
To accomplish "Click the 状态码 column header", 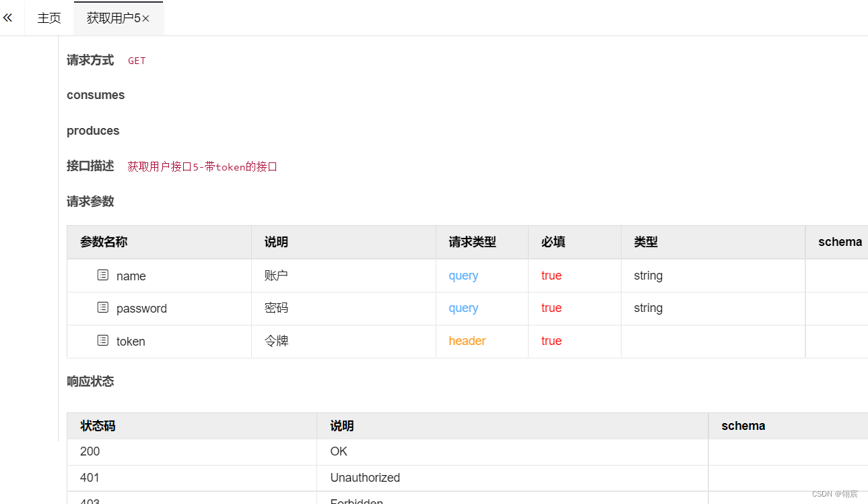I will 98,426.
